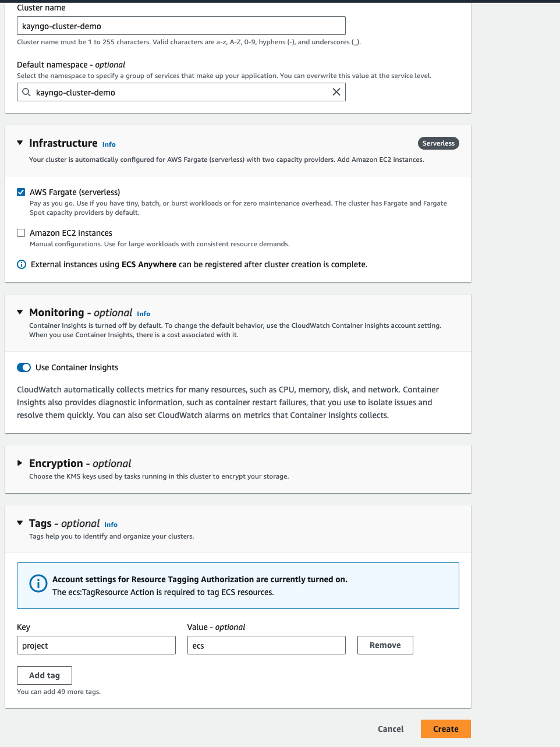560x747 pixels.
Task: Click the Serverless badge in Infrastructure header
Action: click(438, 143)
